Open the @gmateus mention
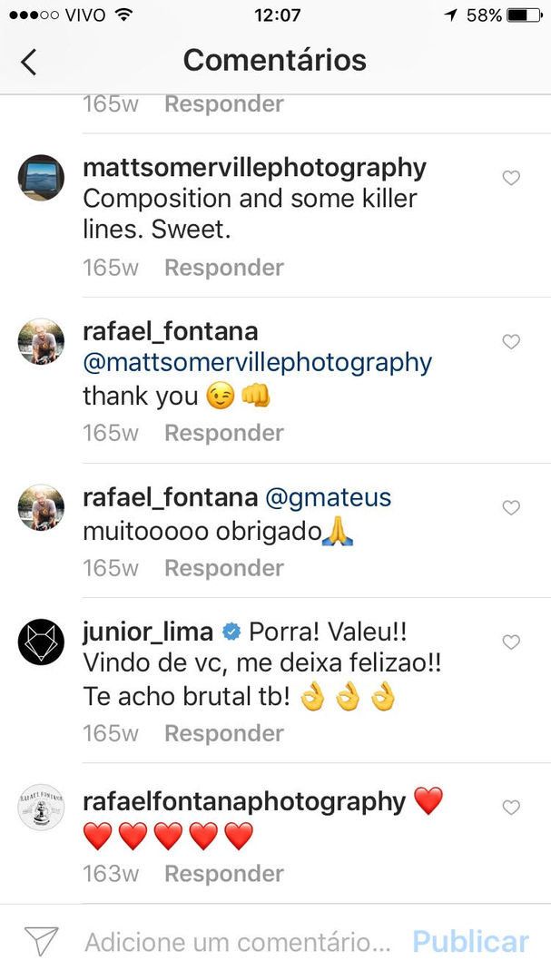Image resolution: width=551 pixels, height=980 pixels. coord(328,497)
